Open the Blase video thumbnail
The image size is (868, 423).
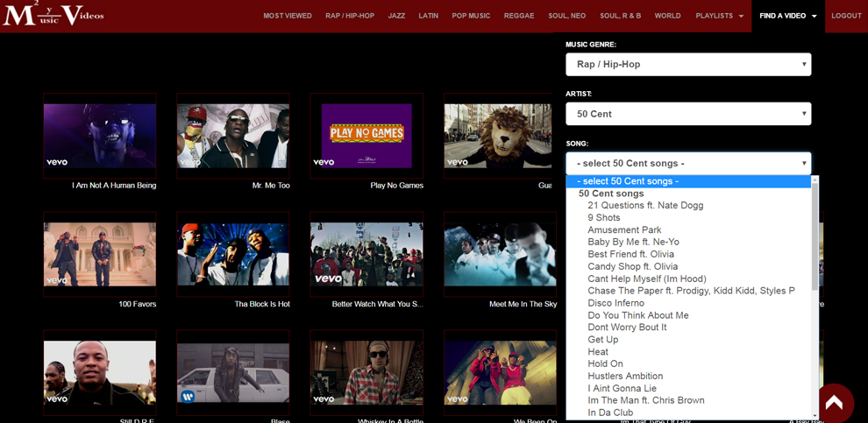point(233,373)
